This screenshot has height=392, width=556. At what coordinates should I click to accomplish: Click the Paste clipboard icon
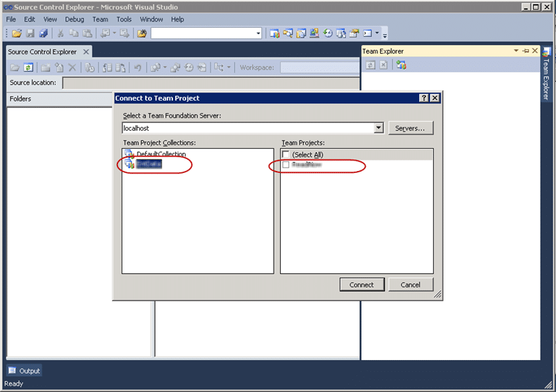[88, 33]
